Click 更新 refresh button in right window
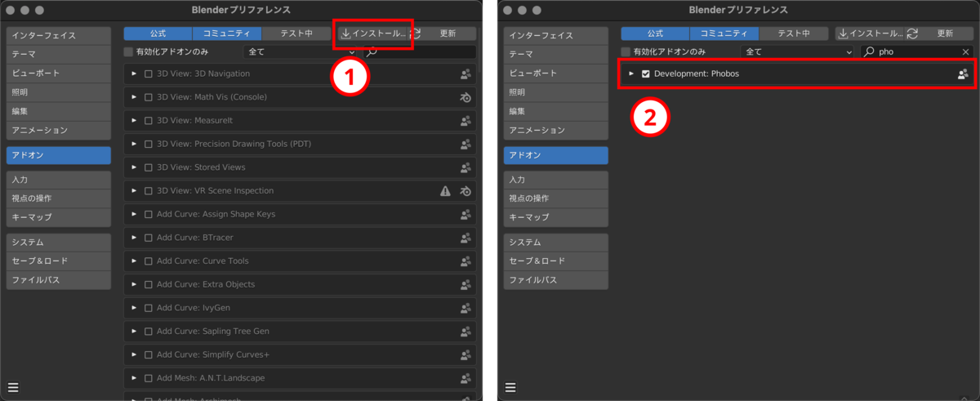The image size is (980, 401). (940, 33)
